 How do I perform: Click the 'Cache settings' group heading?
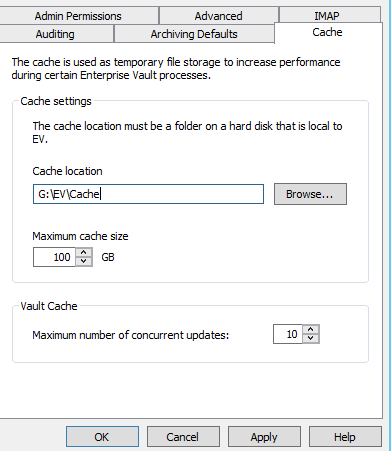click(56, 101)
